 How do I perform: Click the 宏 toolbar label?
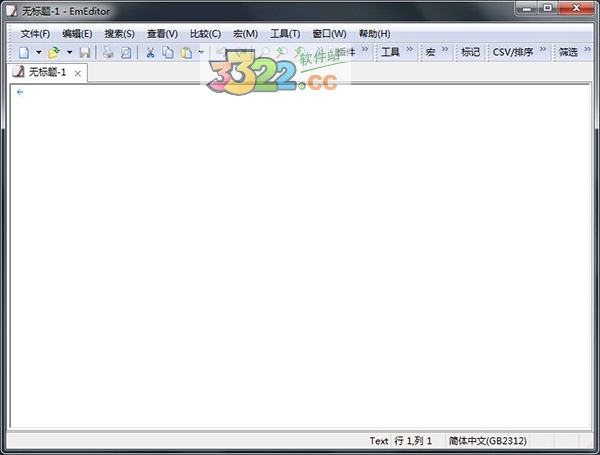coord(430,52)
